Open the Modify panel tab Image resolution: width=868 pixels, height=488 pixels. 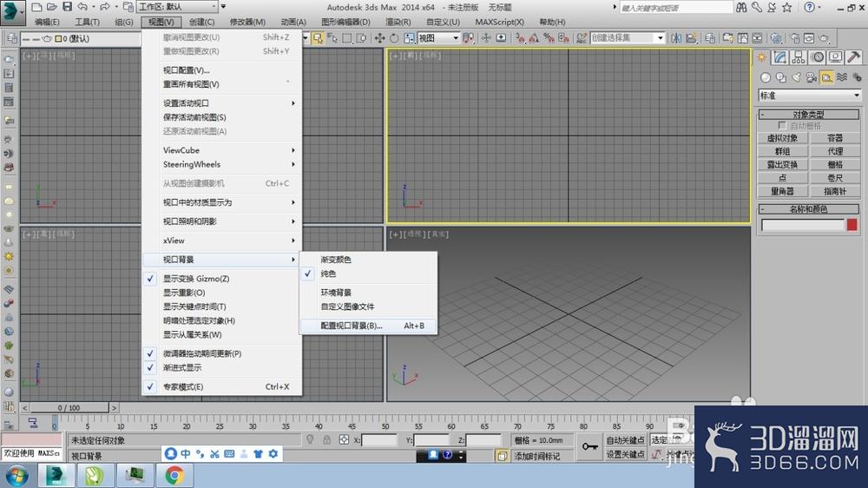coord(780,57)
